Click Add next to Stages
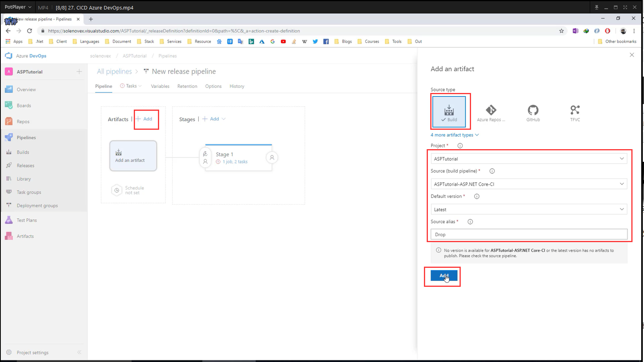 (211, 119)
